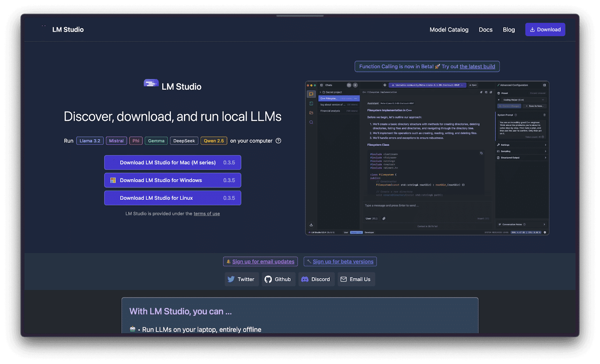Open the 'Coding Helper (C++)' preset dropdown
Screen dimensions: 600x364
coord(523,100)
